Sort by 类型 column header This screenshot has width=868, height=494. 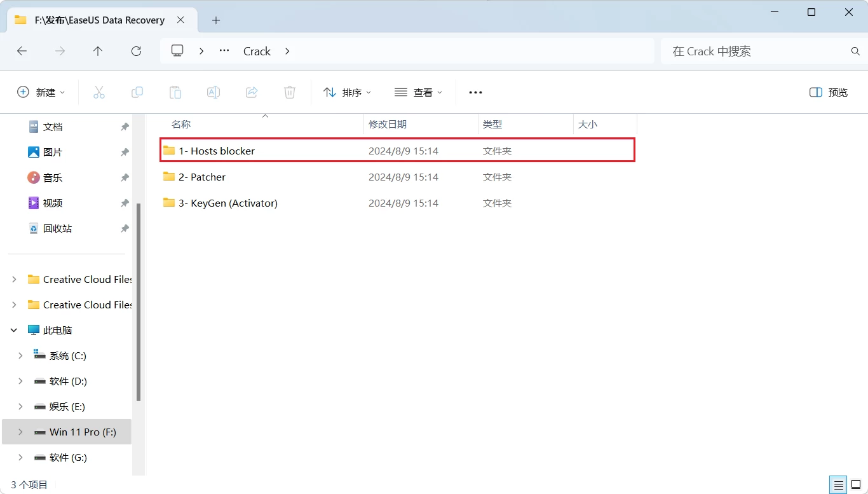click(526, 125)
